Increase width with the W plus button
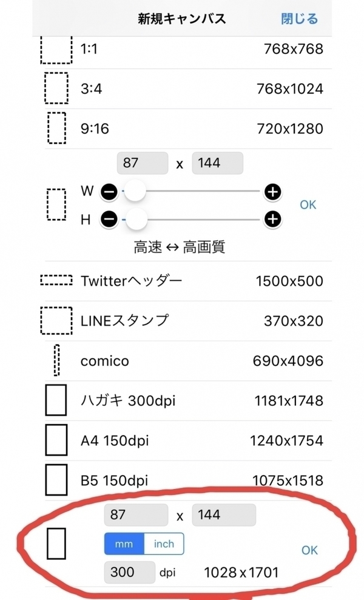Screen dimensions: 364x600 [x=273, y=192]
